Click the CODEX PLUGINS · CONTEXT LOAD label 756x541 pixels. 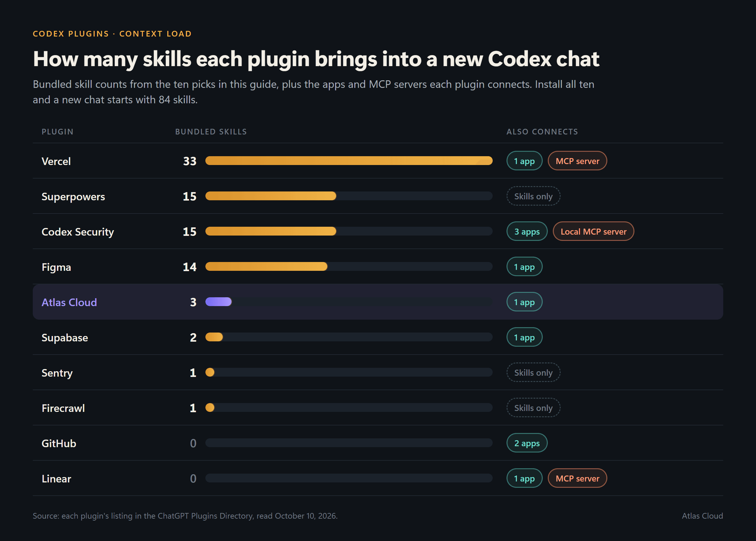point(112,34)
